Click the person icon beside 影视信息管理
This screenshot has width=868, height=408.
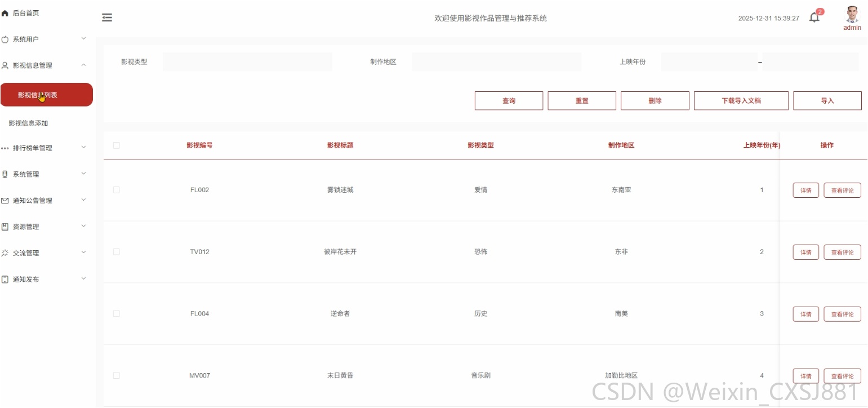5,65
